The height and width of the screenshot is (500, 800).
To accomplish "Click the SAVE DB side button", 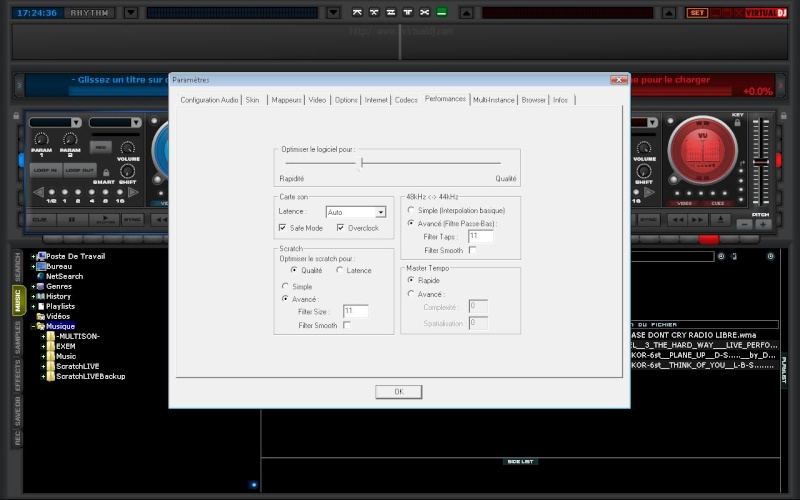I will (x=18, y=411).
